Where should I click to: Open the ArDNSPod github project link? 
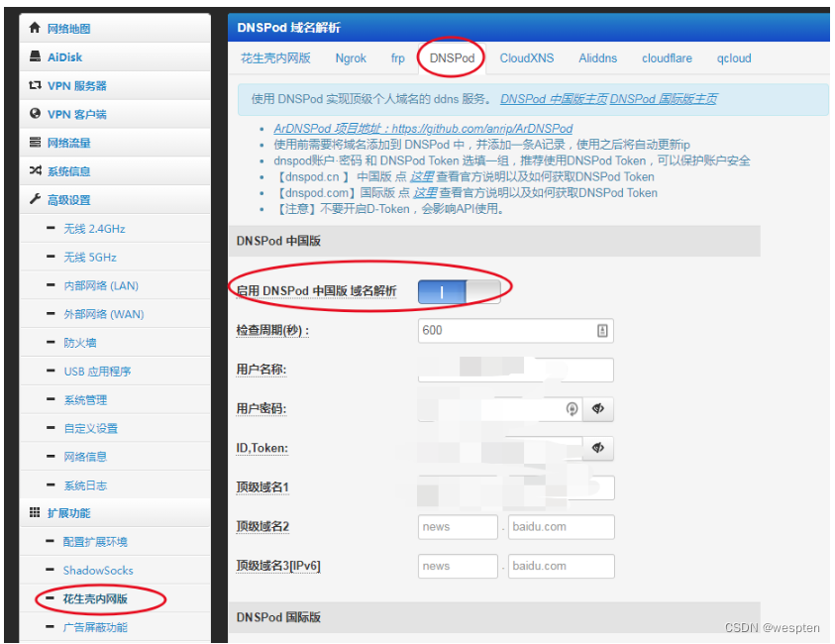click(x=423, y=129)
